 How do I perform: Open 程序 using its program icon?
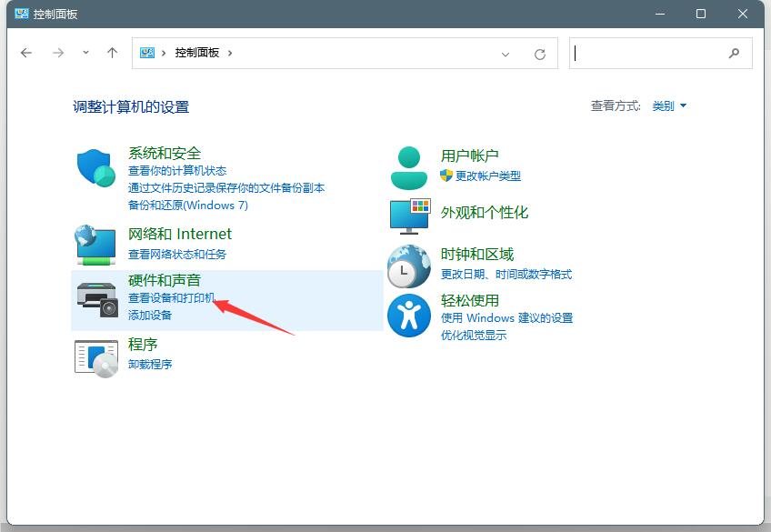point(95,356)
